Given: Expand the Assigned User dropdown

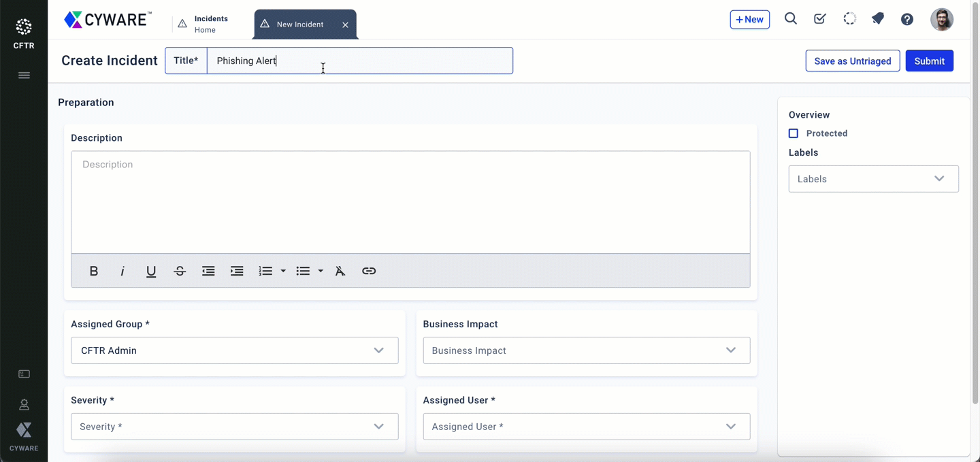Looking at the screenshot, I should click(586, 427).
